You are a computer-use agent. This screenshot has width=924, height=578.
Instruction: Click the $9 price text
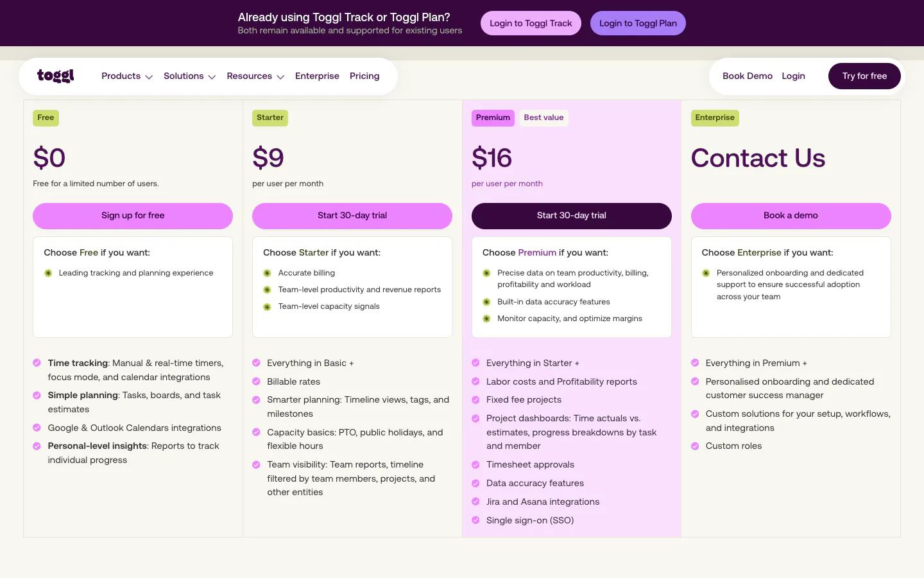pos(268,158)
